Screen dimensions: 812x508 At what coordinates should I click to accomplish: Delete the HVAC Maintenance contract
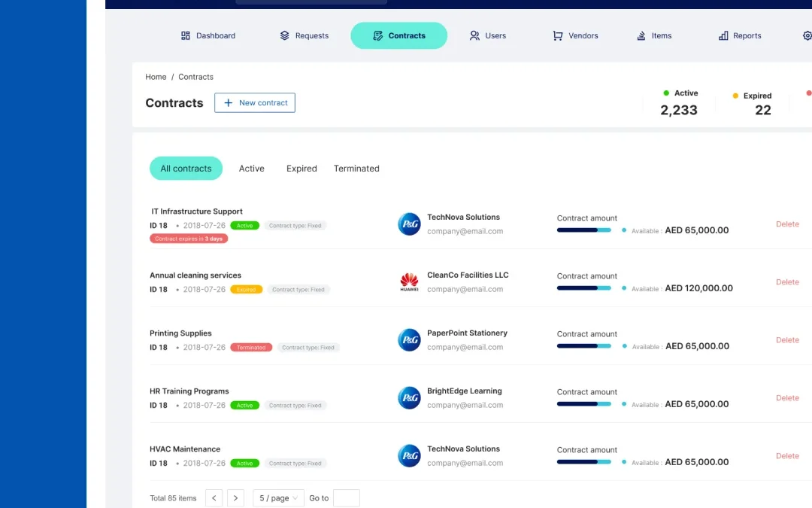787,456
